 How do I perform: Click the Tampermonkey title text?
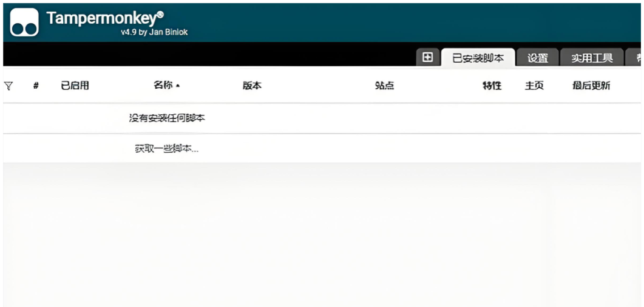[x=105, y=18]
